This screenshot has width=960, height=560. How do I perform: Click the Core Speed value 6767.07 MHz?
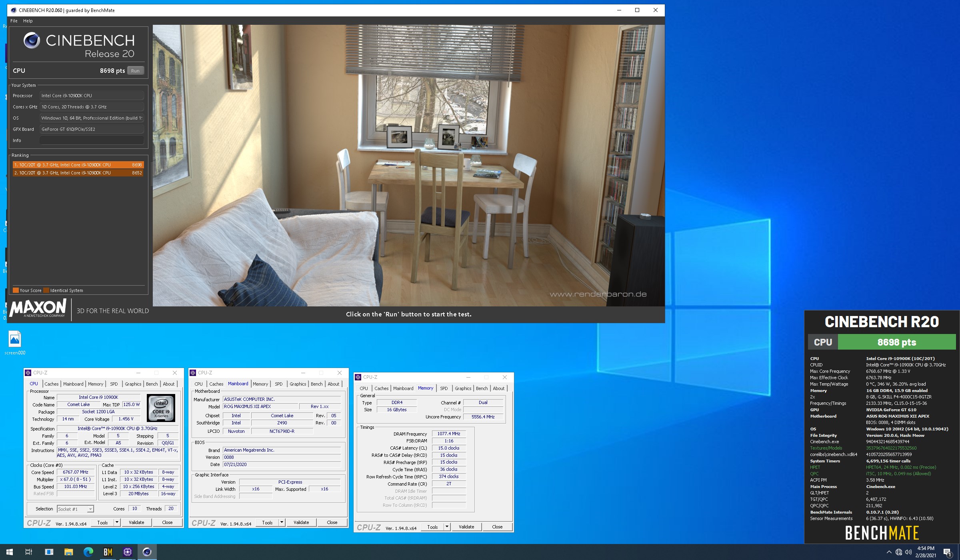point(76,472)
